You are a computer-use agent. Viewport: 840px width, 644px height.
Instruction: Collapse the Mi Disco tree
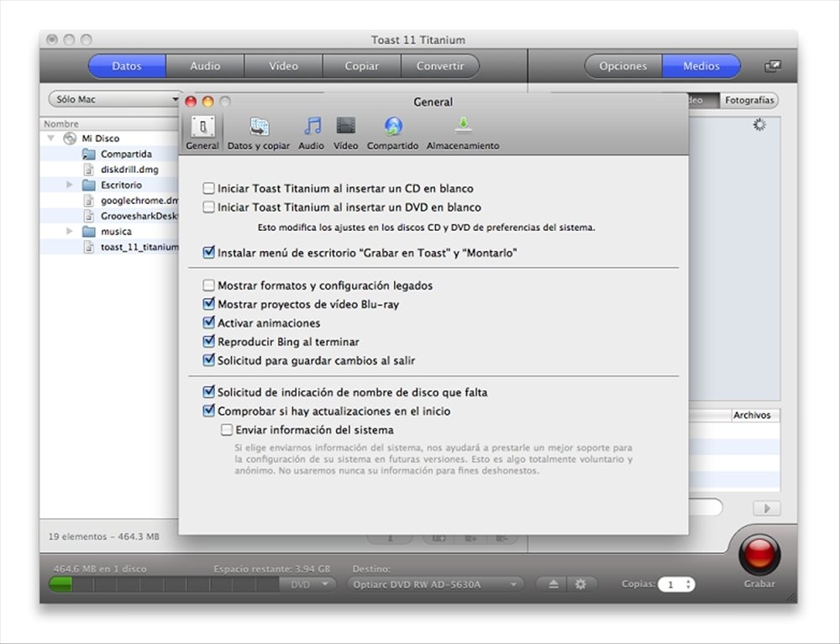coord(51,138)
